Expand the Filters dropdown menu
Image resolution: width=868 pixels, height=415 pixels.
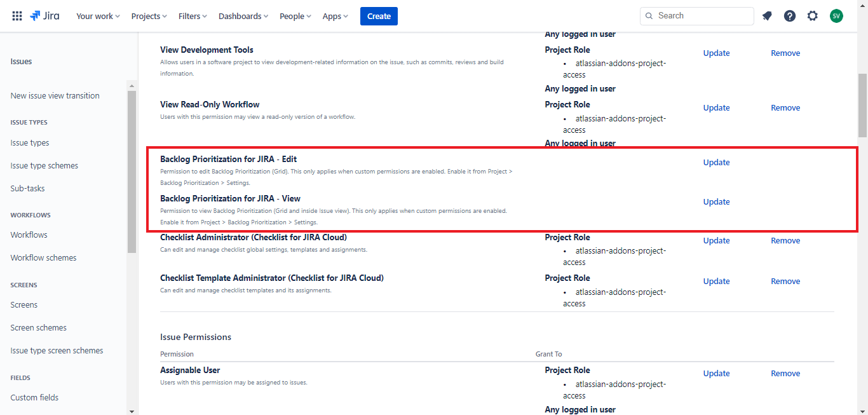(193, 16)
